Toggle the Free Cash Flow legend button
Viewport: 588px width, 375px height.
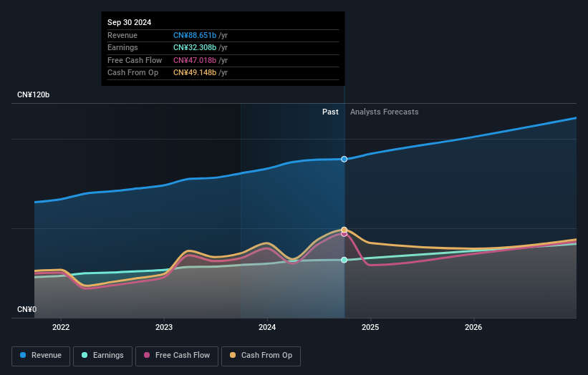tap(177, 356)
